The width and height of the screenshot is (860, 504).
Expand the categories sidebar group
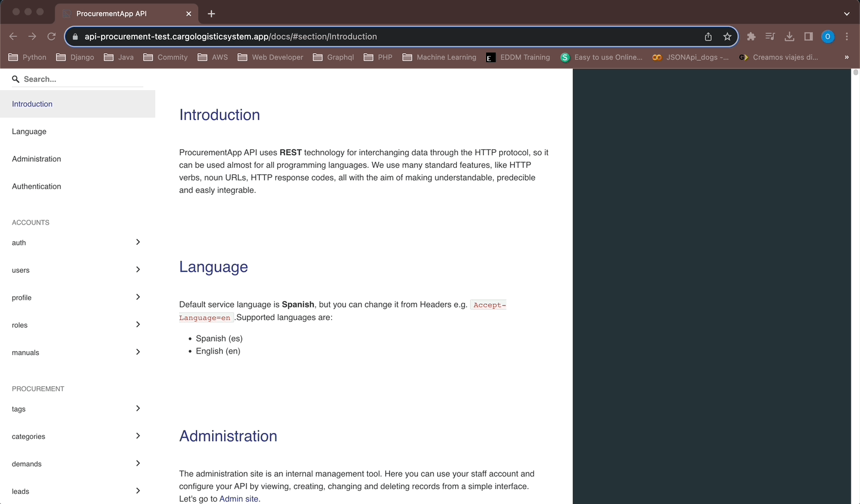tap(138, 436)
